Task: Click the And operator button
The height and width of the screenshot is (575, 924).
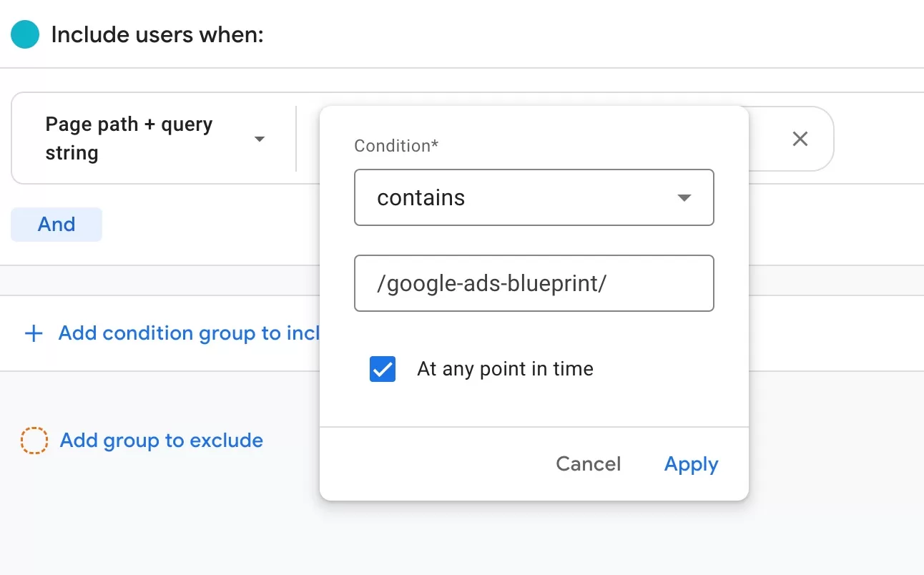Action: coord(56,225)
